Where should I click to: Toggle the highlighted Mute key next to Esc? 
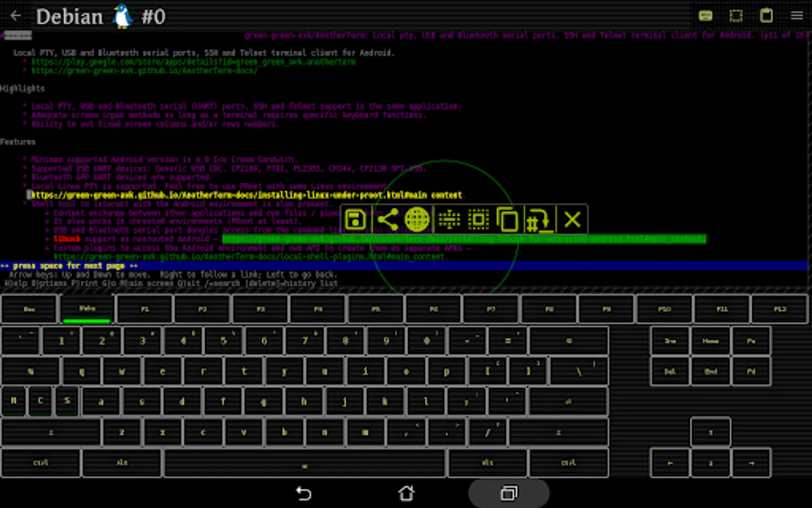click(x=87, y=309)
